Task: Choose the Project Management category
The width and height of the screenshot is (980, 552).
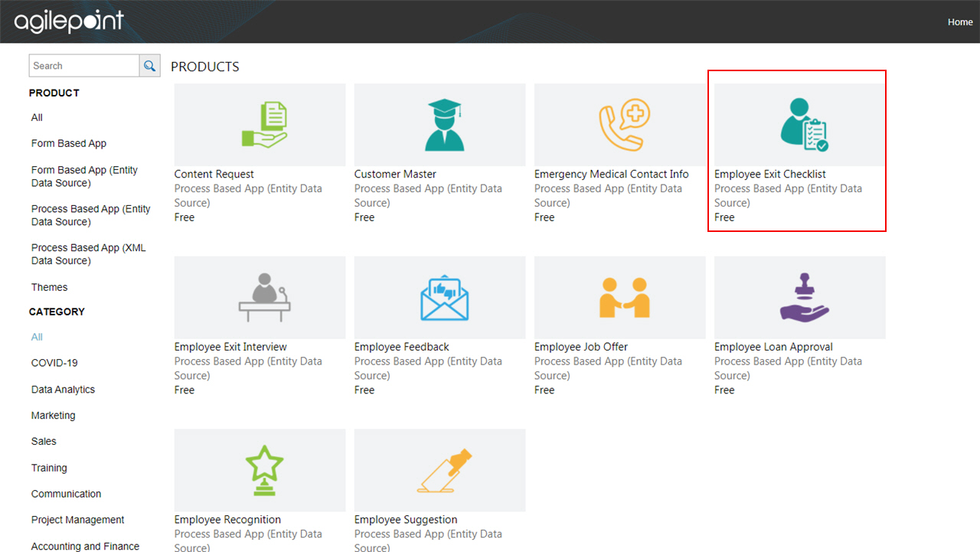Action: (77, 520)
